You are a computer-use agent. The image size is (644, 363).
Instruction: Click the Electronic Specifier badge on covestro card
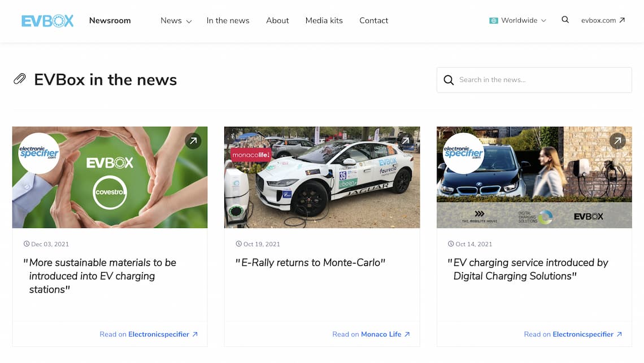[39, 153]
